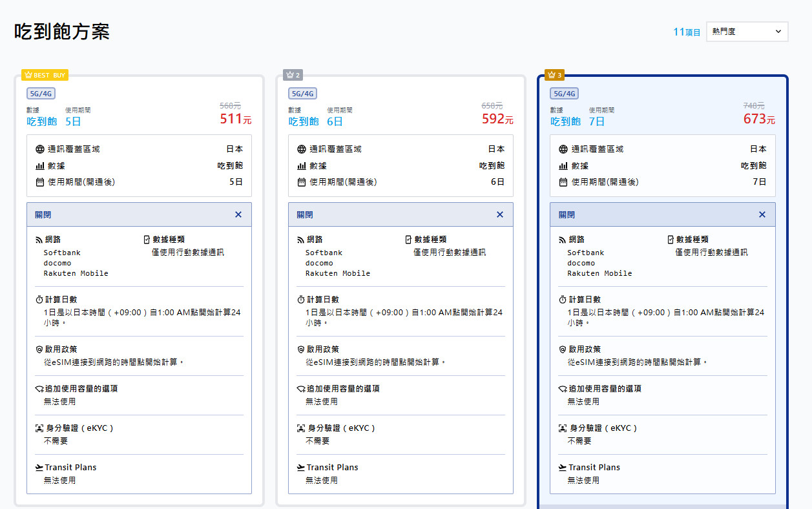Image resolution: width=812 pixels, height=509 pixels.
Task: Close details with X in 6日 plan
Action: 499,214
